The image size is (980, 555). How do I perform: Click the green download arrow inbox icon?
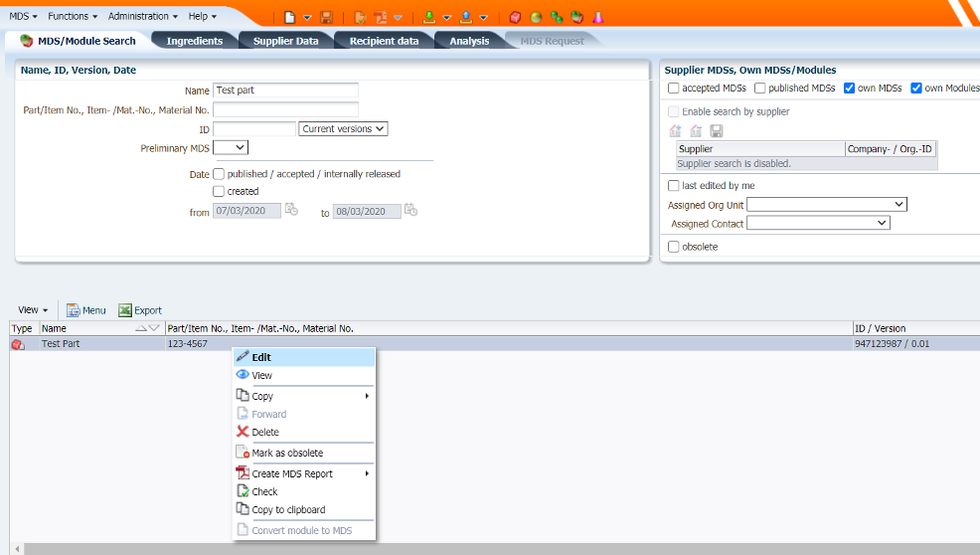click(x=429, y=18)
